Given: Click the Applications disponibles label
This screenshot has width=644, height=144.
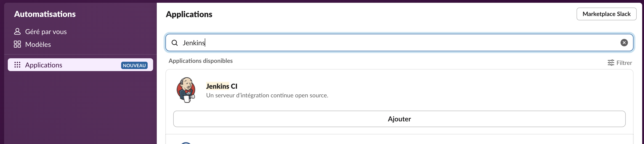Looking at the screenshot, I should point(200,61).
